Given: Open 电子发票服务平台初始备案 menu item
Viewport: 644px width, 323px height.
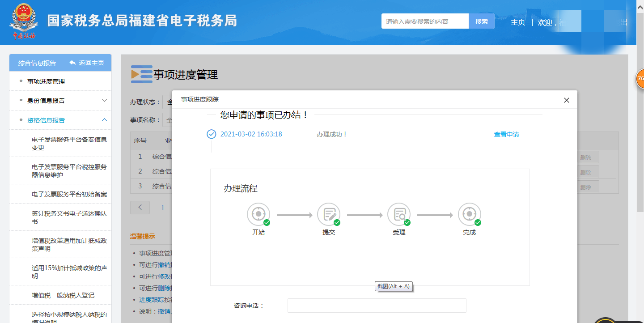Looking at the screenshot, I should [69, 194].
